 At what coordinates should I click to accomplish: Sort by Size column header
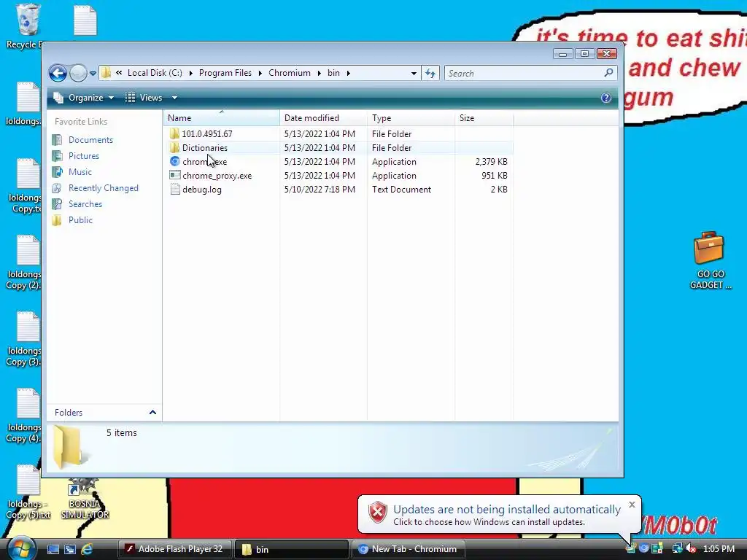point(484,117)
